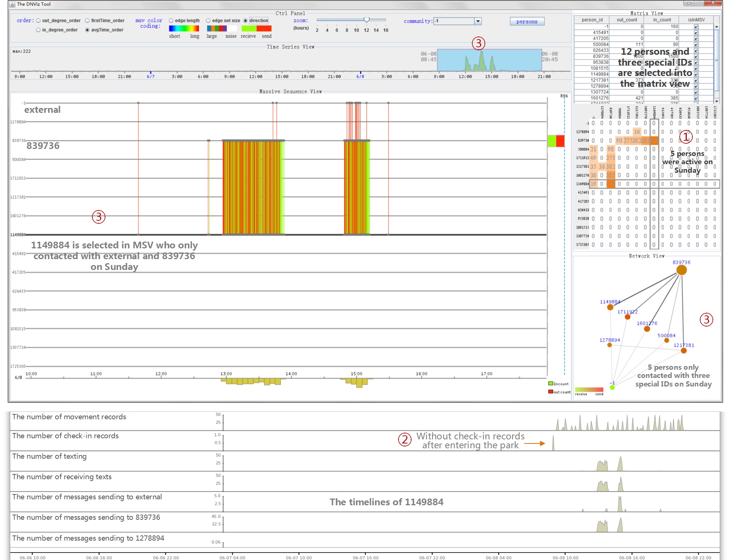Click red out-count bar beside row 839736
This screenshot has width=730, height=560.
point(560,141)
